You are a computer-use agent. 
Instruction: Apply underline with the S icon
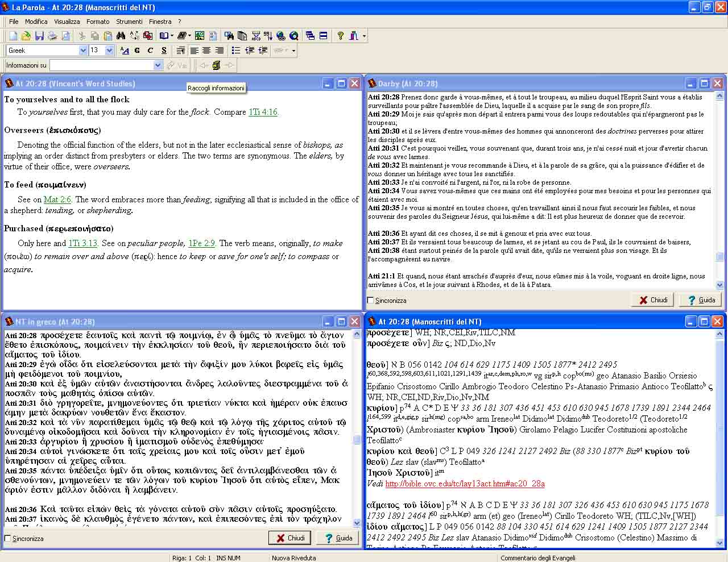pos(164,51)
